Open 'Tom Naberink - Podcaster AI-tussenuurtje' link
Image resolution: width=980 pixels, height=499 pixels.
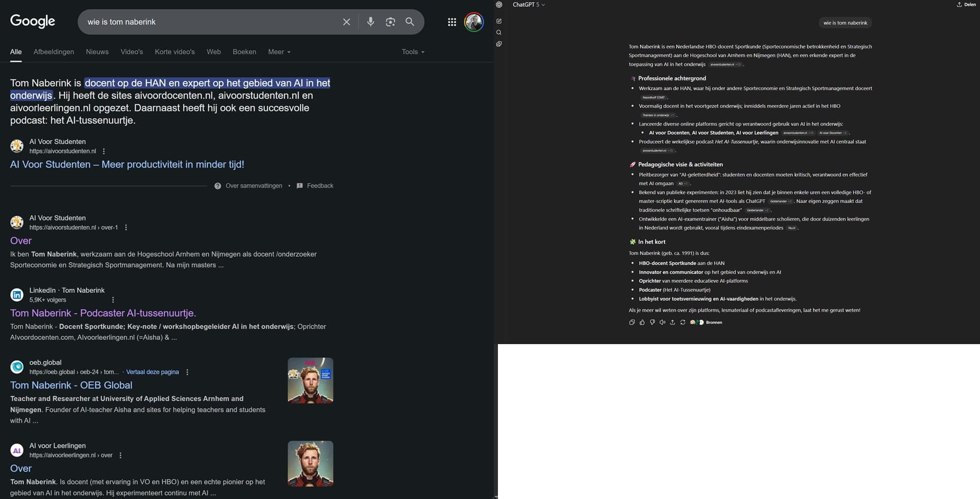[103, 313]
